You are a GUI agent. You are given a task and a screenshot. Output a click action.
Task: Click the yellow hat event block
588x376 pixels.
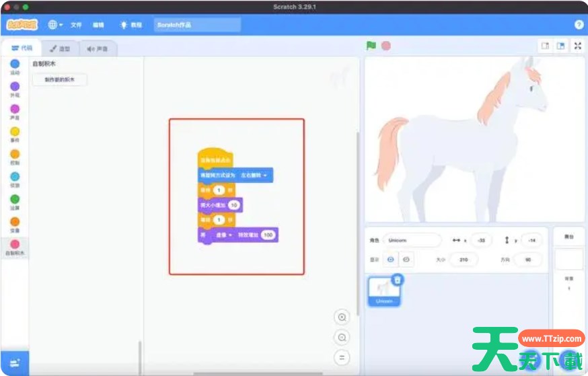tap(215, 158)
